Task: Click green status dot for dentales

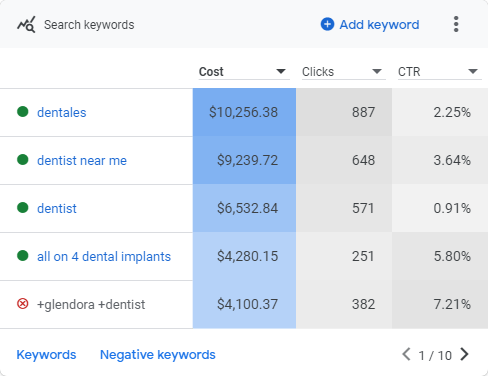Action: 23,112
